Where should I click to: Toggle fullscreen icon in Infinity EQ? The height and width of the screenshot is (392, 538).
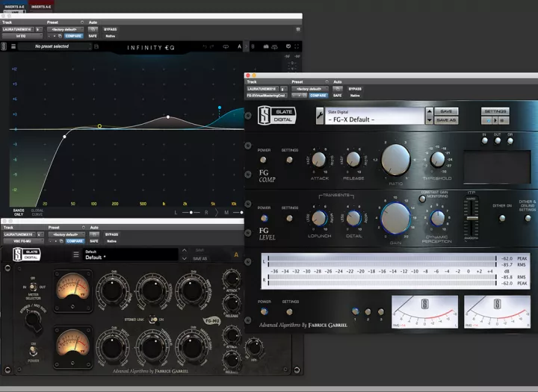point(297,46)
